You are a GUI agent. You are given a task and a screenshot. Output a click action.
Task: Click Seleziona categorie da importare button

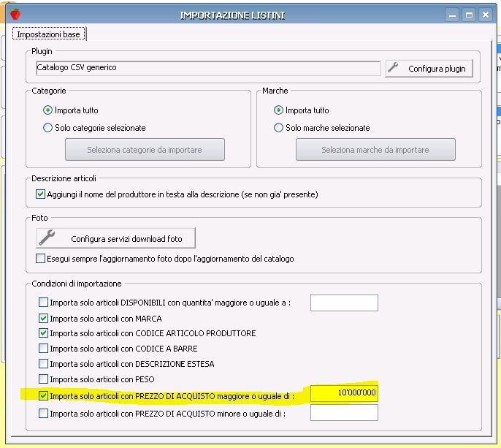click(145, 149)
